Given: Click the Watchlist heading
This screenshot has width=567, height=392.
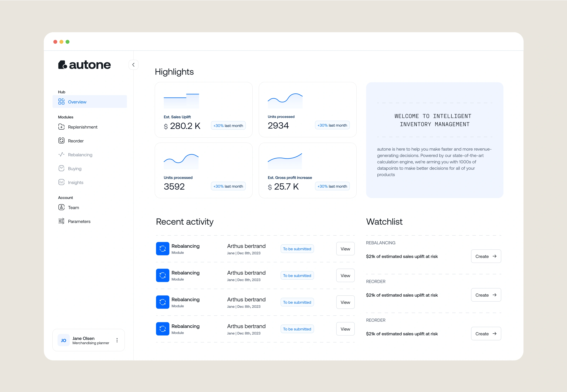Looking at the screenshot, I should point(384,222).
